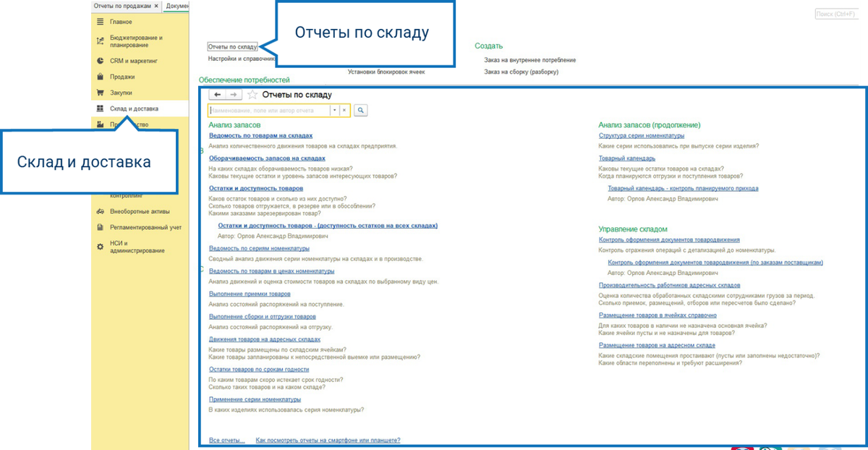Screen dimensions: 868x450
Task: Click the НСИ и администрирование gear icon
Action: (101, 247)
